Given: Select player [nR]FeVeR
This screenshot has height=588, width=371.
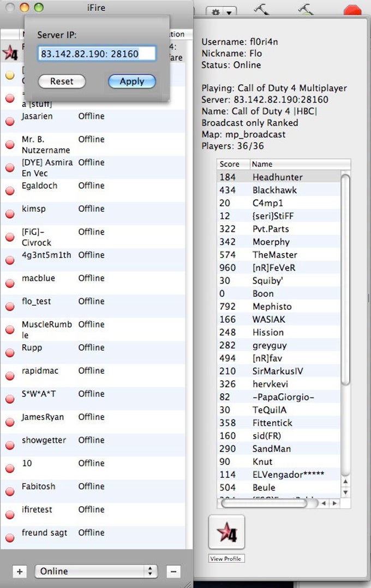Looking at the screenshot, I should click(279, 268).
